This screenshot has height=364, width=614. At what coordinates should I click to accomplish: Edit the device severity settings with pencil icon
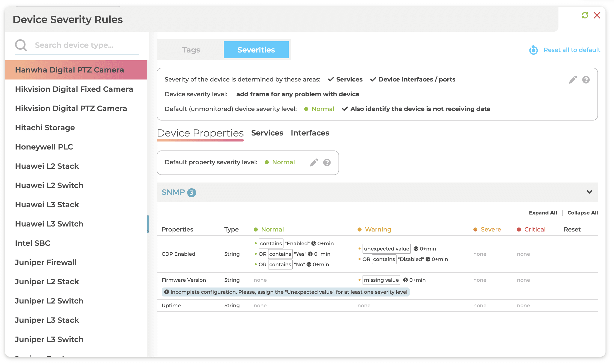point(573,80)
